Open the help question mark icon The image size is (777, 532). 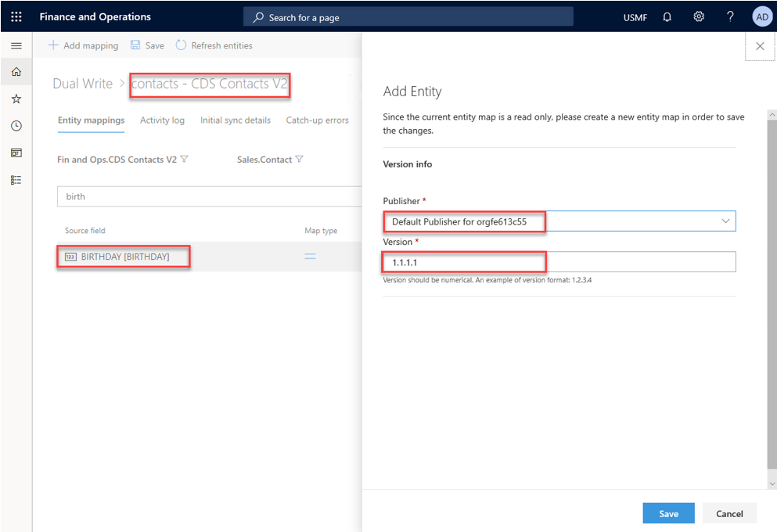[730, 17]
